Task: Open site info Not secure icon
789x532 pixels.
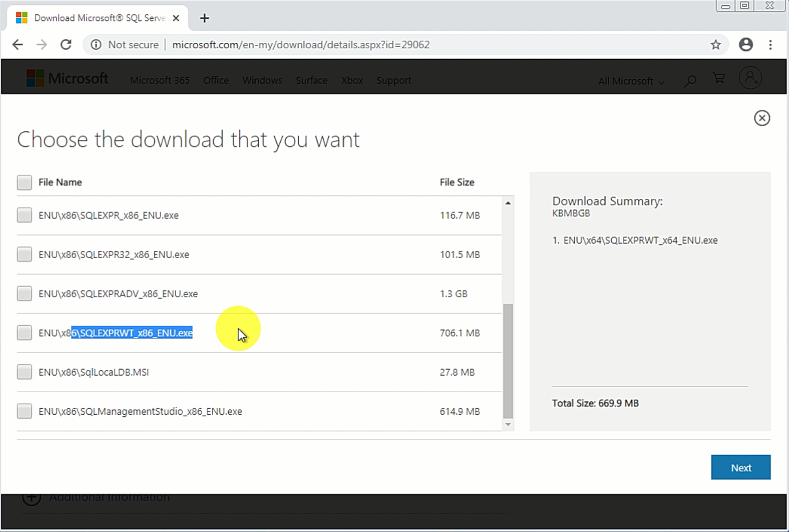Action: (x=96, y=44)
